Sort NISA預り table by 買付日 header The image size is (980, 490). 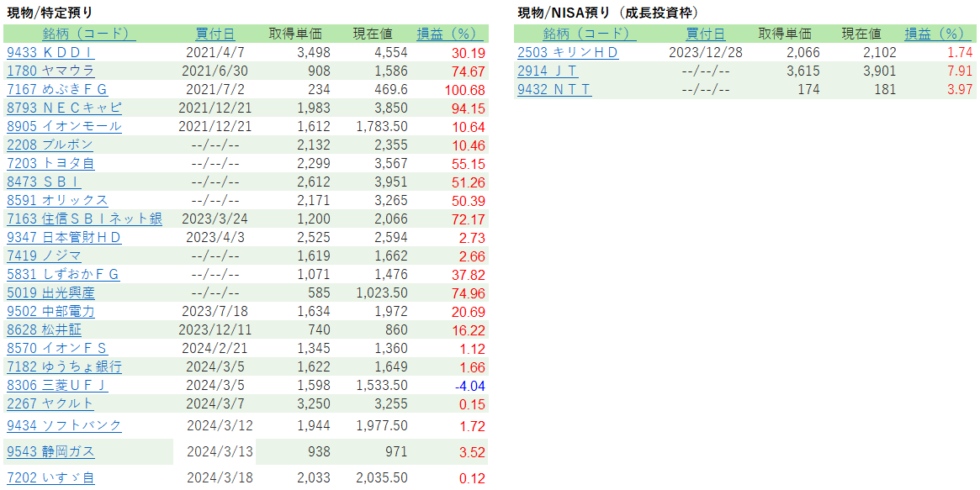click(706, 34)
